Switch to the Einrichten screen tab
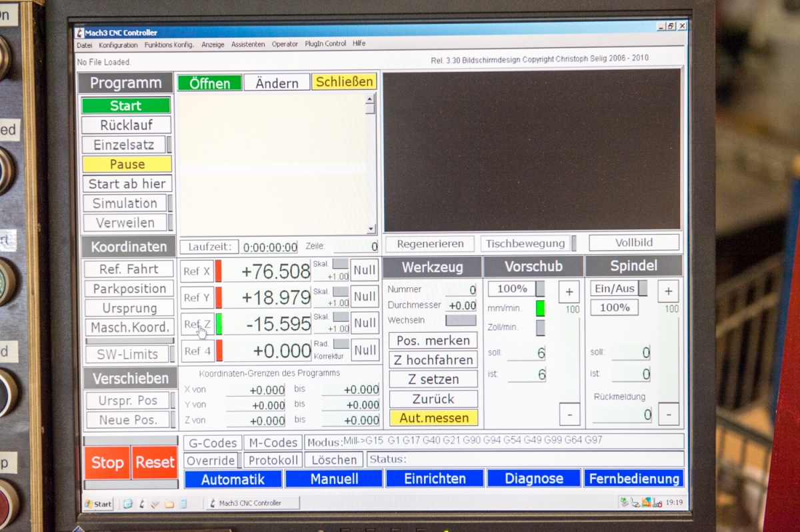This screenshot has height=532, width=800. point(435,479)
